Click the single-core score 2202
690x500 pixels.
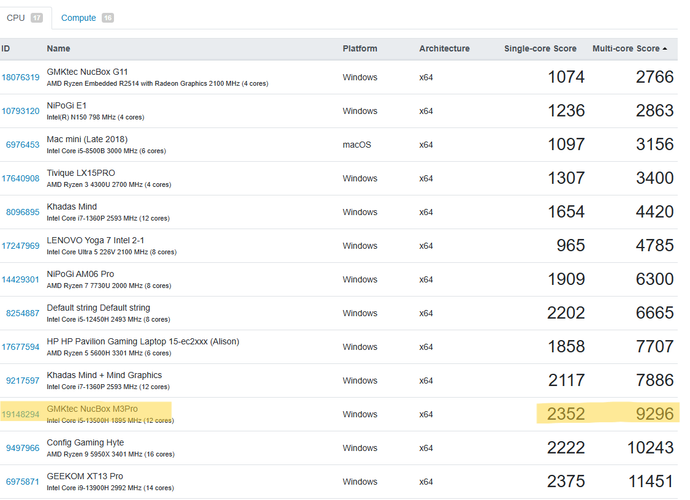click(566, 313)
